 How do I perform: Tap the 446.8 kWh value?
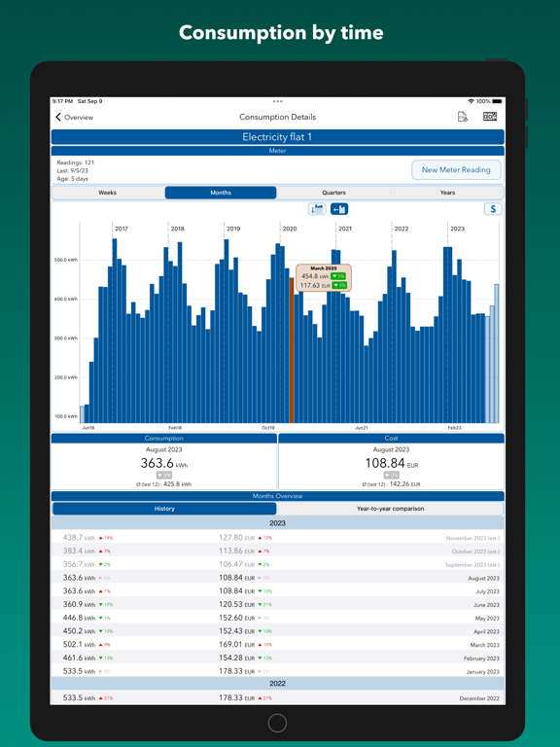point(79,618)
